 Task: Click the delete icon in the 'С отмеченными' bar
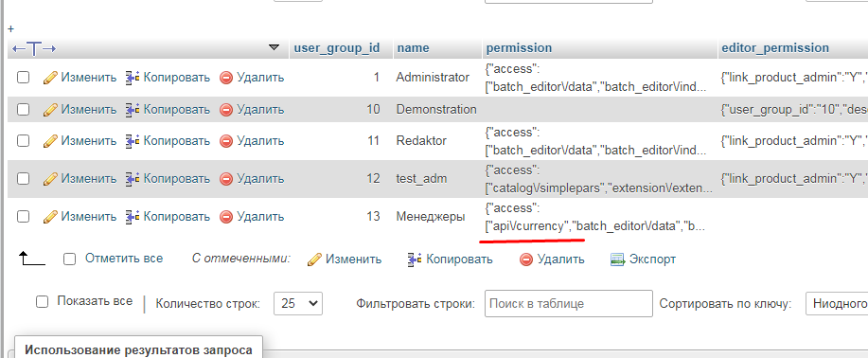[526, 260]
